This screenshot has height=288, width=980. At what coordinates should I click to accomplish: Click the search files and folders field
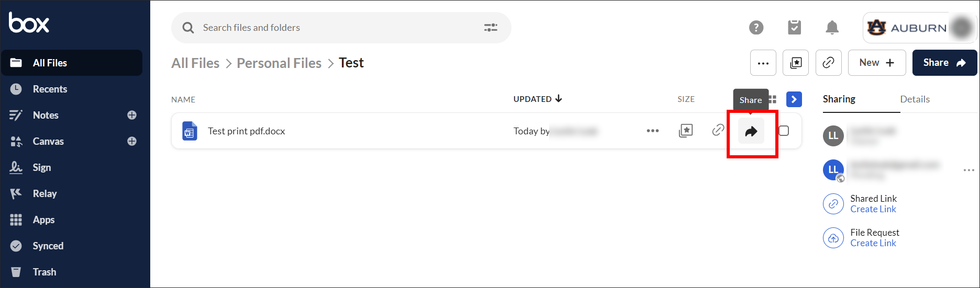[335, 28]
